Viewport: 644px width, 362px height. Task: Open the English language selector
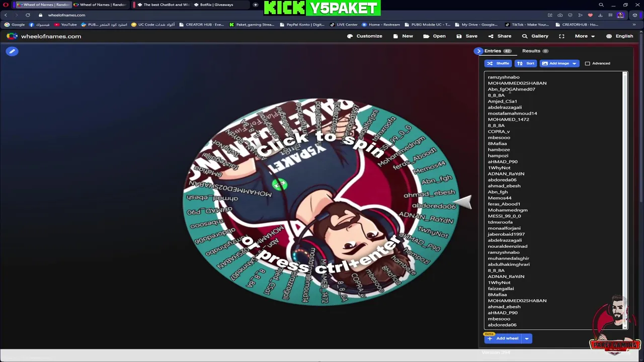pyautogui.click(x=620, y=36)
